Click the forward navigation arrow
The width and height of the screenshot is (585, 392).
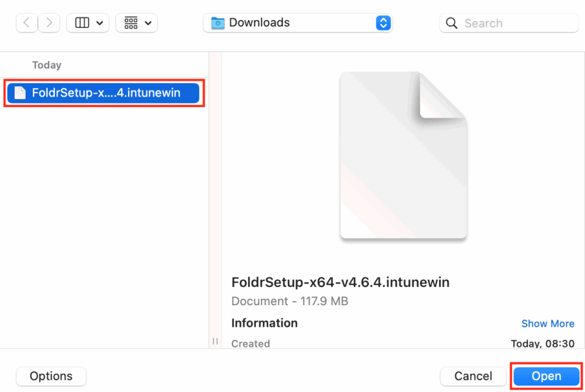(x=50, y=23)
